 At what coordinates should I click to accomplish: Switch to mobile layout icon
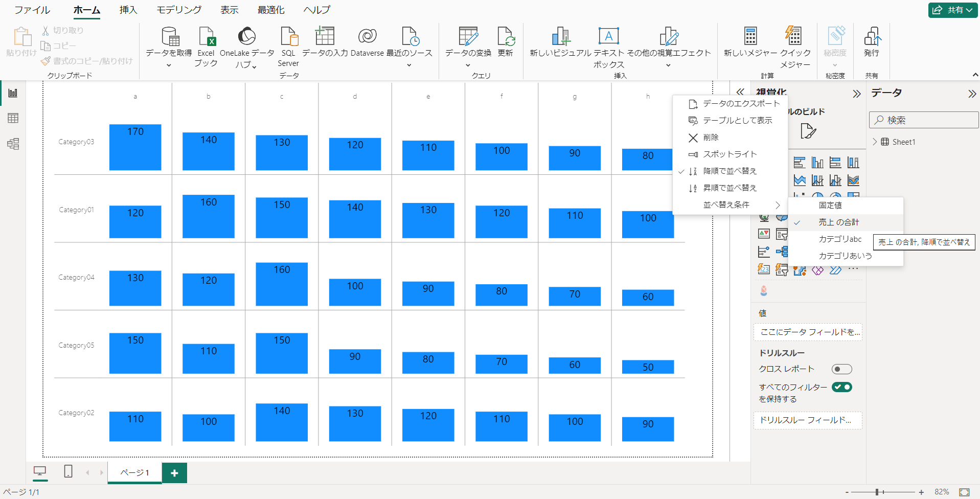[68, 471]
